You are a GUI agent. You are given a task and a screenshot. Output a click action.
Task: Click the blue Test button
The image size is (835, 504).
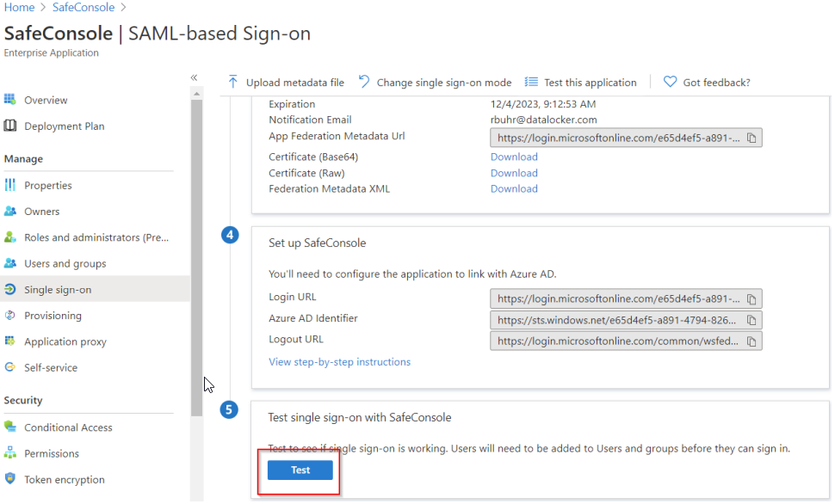click(300, 470)
